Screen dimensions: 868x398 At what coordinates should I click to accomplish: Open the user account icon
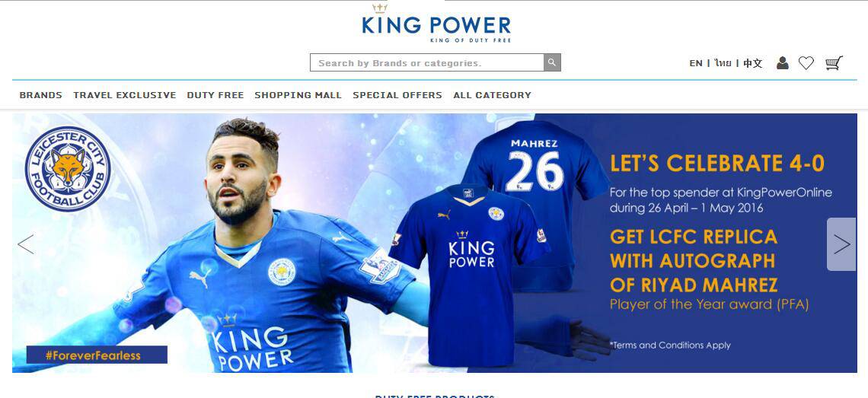click(782, 62)
